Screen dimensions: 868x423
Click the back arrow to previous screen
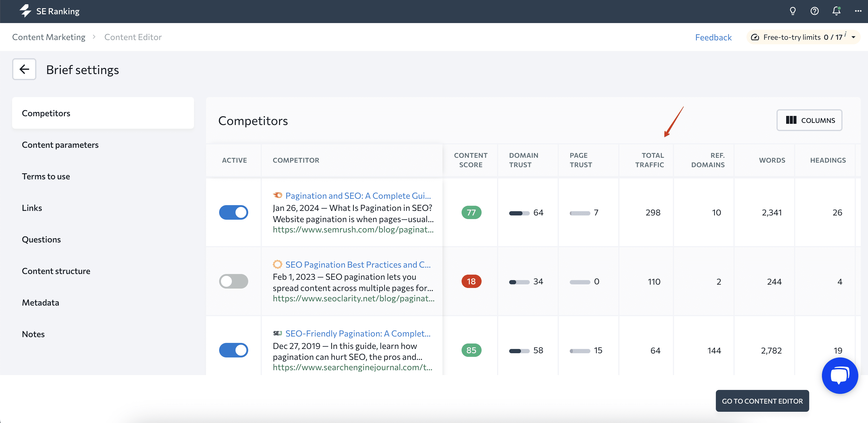(24, 69)
